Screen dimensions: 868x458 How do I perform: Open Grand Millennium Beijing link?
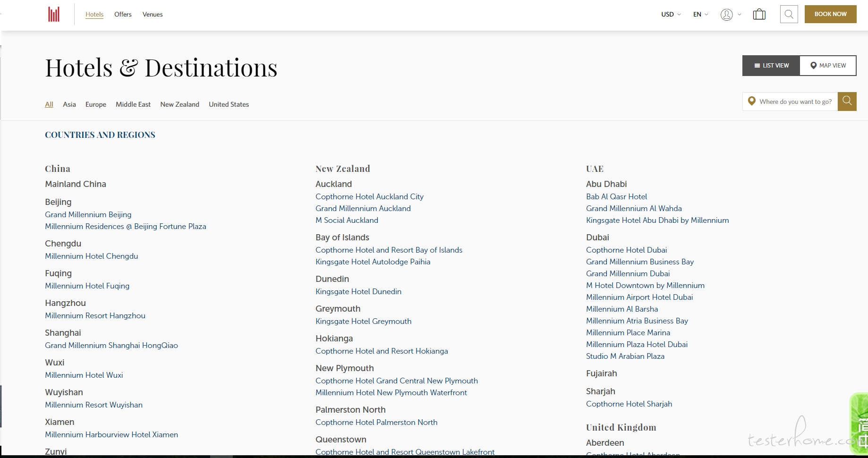point(88,214)
